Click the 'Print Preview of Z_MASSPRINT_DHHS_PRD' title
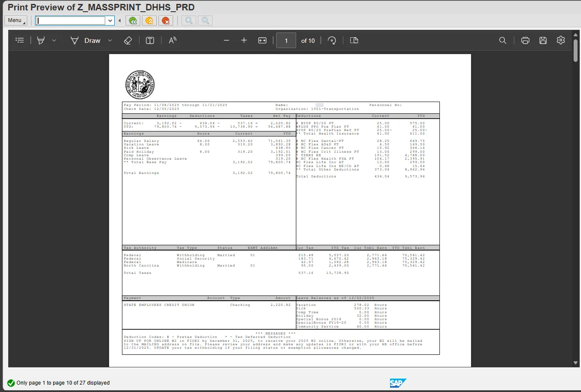The width and height of the screenshot is (581, 392). tap(101, 7)
